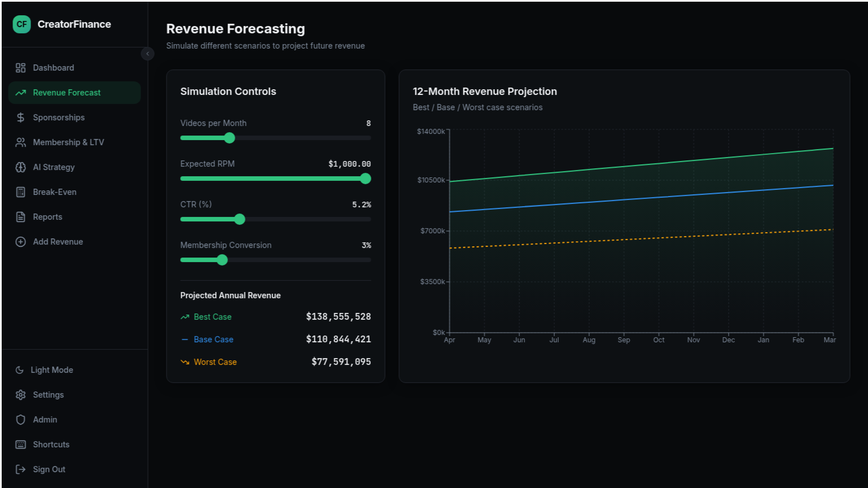Click the Membership & LTV people icon
This screenshot has height=488, width=868.
pyautogui.click(x=20, y=142)
